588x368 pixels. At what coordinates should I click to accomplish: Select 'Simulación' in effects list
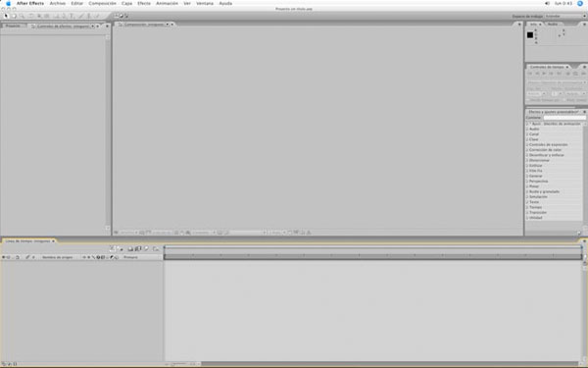[538, 197]
